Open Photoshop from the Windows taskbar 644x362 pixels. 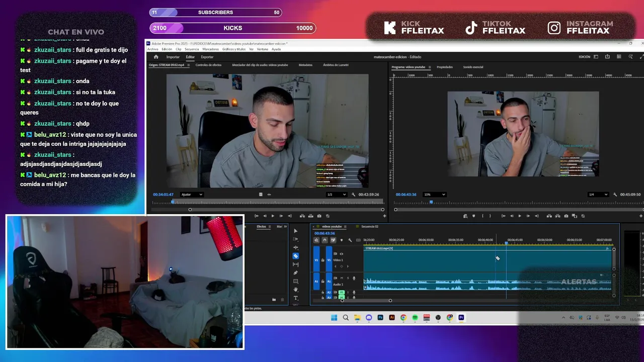[380, 318]
